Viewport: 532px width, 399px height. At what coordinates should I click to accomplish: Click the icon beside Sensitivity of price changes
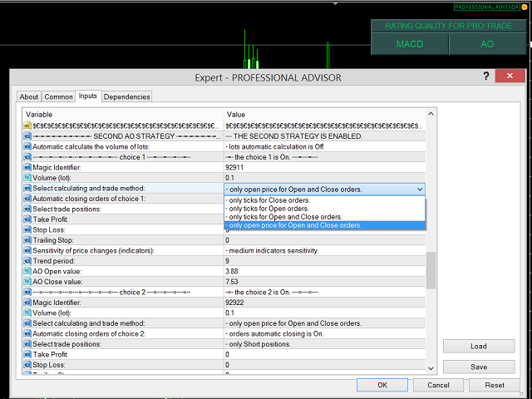(27, 250)
